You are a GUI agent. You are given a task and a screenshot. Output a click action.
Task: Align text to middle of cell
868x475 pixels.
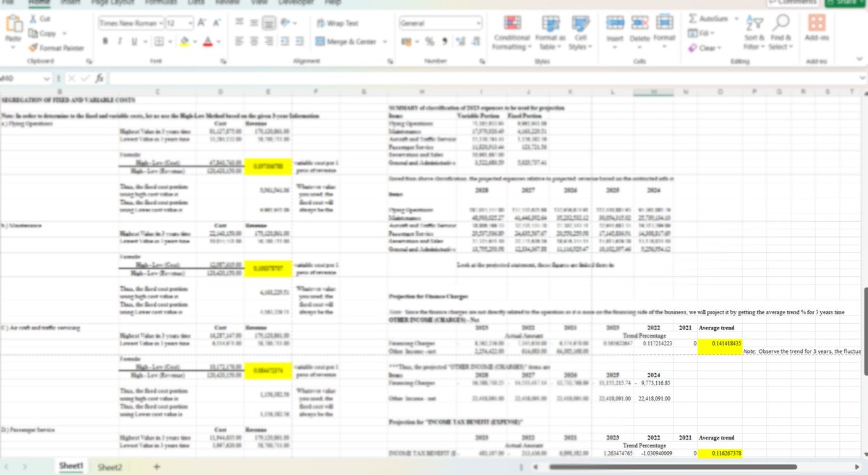pos(252,23)
